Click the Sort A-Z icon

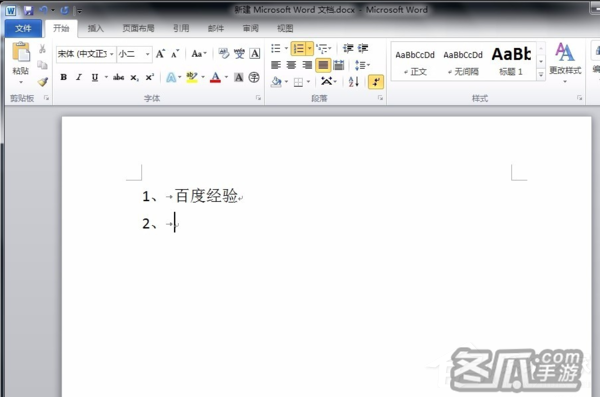click(354, 82)
